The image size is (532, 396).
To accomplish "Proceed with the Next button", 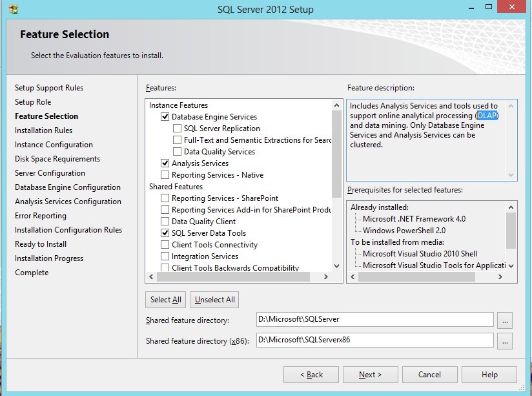I will [371, 375].
